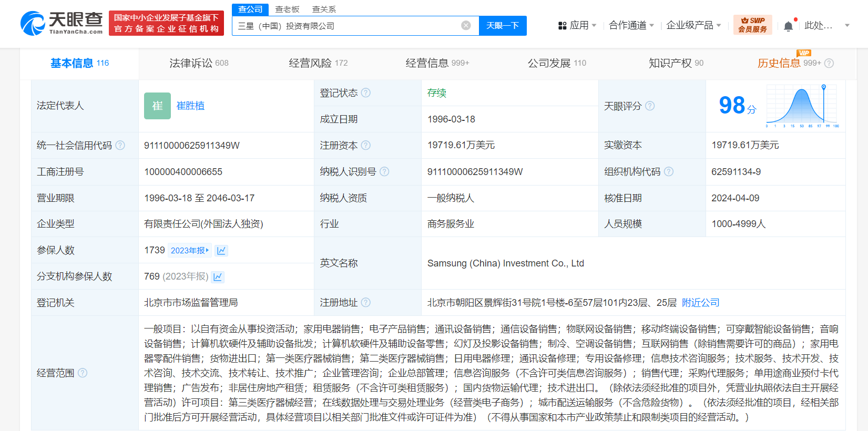
Task: Click the SVIP member service badge
Action: [x=752, y=25]
